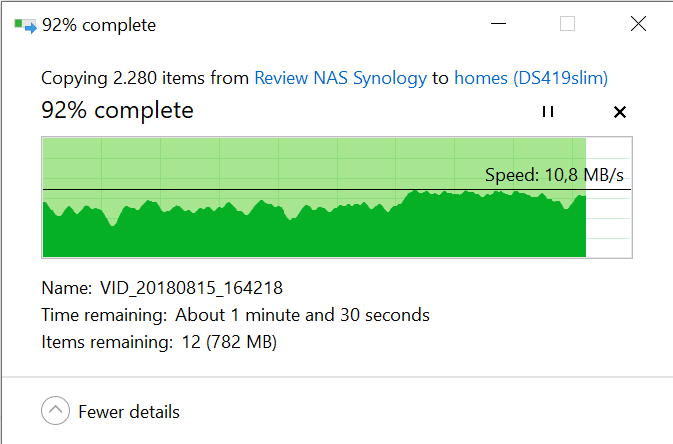Click the Speed: 10,8 MB/s label
This screenshot has width=673, height=444.
pyautogui.click(x=554, y=175)
